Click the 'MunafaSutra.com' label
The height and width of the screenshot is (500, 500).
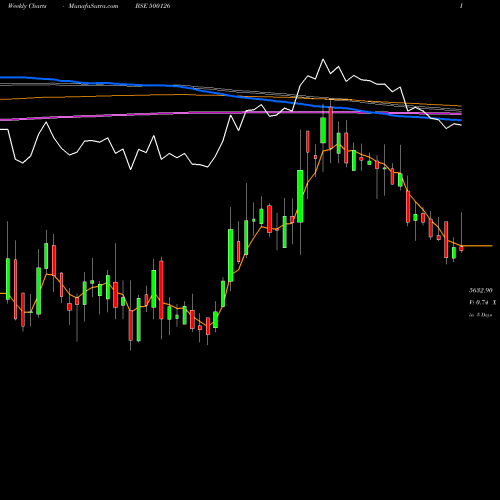tap(93, 6)
